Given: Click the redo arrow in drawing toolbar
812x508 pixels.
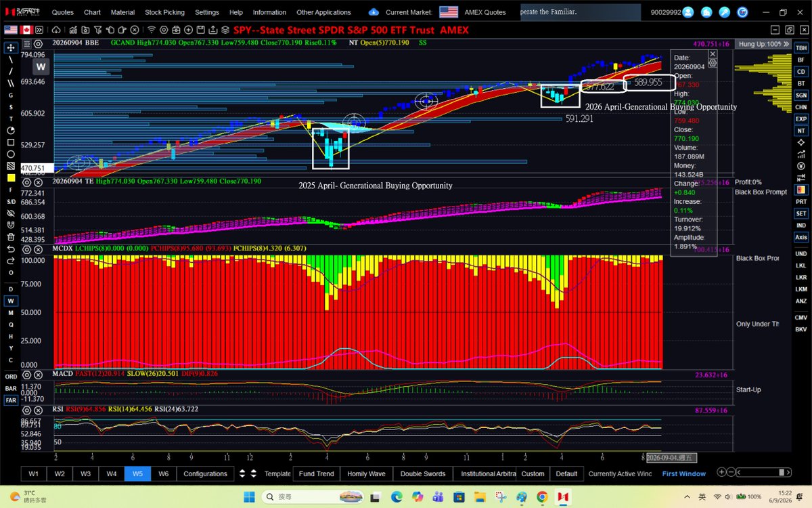Looking at the screenshot, I should 11,260.
